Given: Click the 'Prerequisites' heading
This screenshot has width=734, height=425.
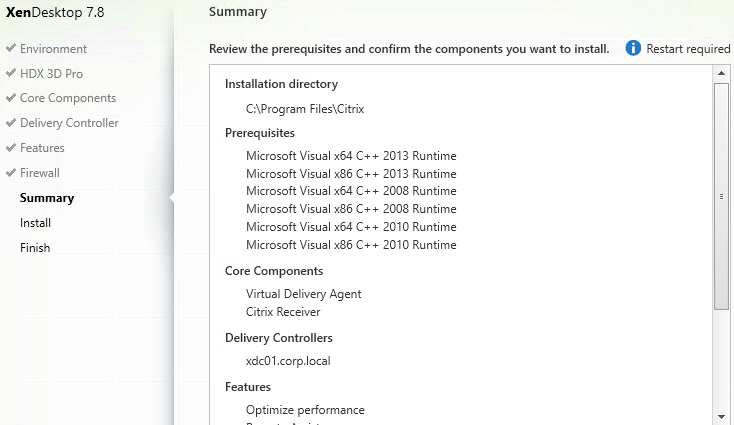Looking at the screenshot, I should point(260,133).
